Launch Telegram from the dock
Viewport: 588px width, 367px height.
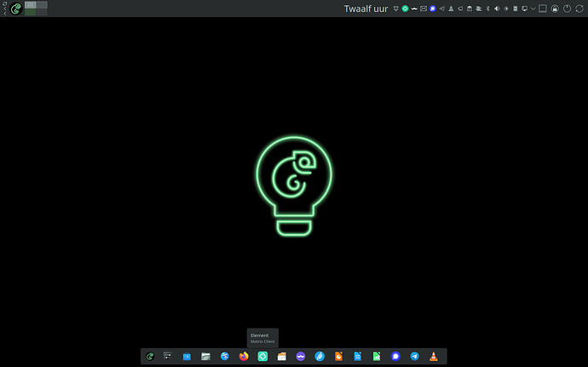(415, 356)
